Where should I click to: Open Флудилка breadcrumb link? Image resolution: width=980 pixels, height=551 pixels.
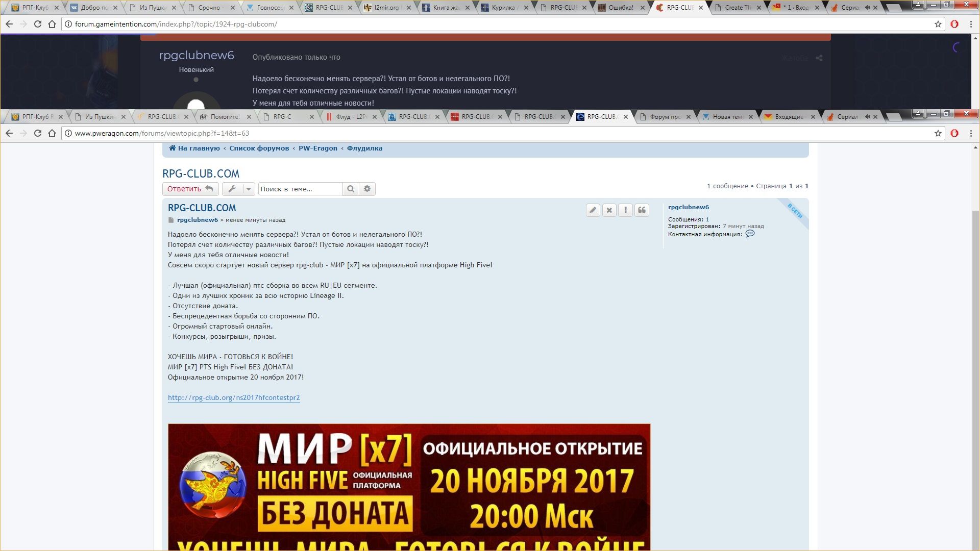click(x=364, y=148)
